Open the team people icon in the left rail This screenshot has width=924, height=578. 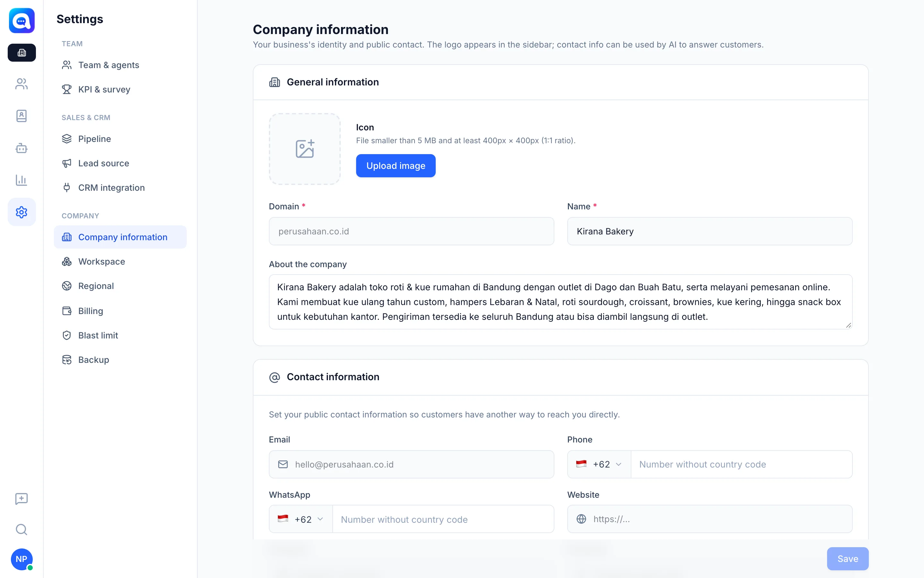[22, 84]
